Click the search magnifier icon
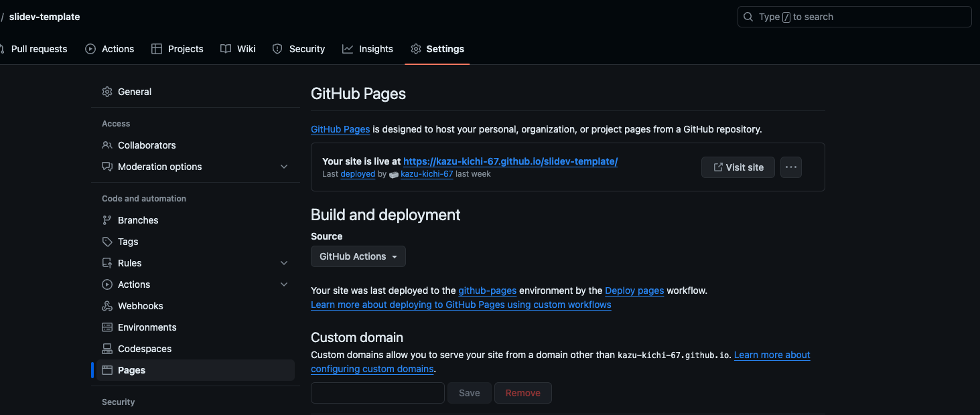This screenshot has width=980, height=415. click(749, 17)
